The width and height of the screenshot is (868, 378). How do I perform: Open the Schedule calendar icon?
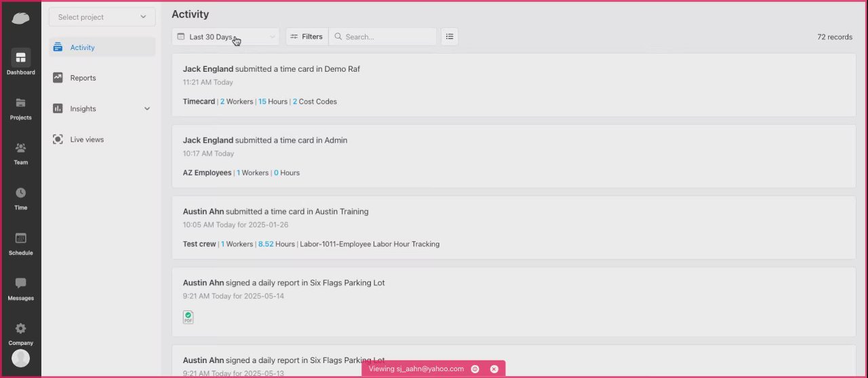(20, 238)
